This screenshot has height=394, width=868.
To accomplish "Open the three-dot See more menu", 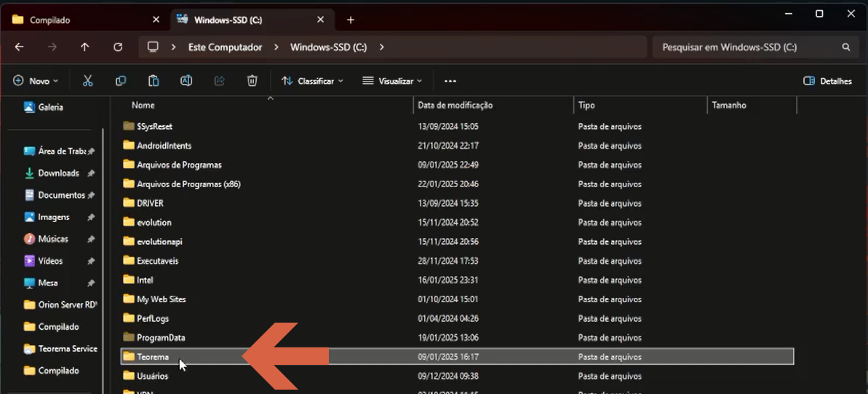I will tap(450, 82).
